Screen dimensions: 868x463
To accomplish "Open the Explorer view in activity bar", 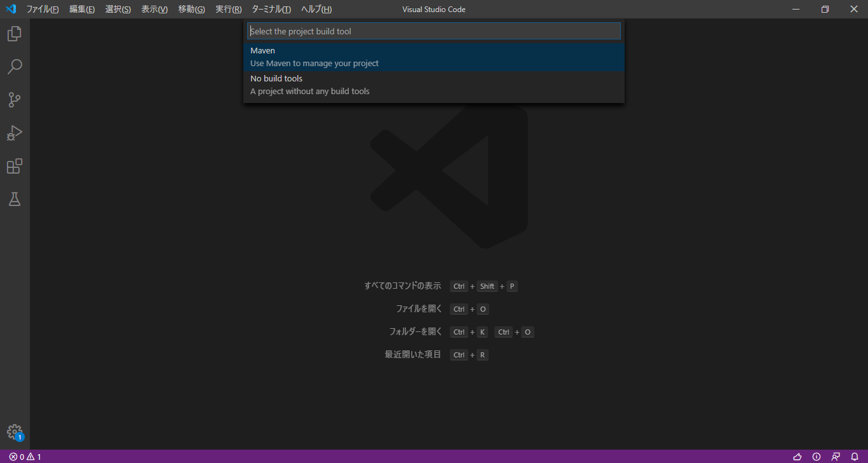I will coord(15,34).
